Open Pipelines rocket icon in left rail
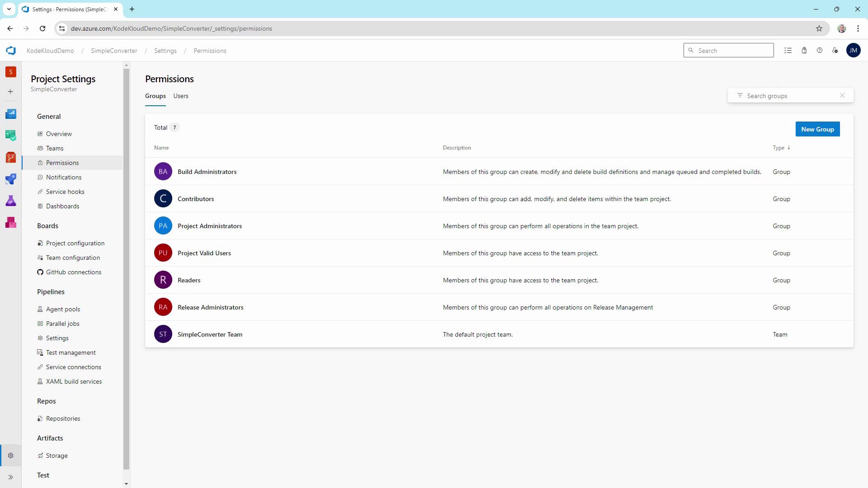Image resolution: width=868 pixels, height=488 pixels. pos(11,179)
